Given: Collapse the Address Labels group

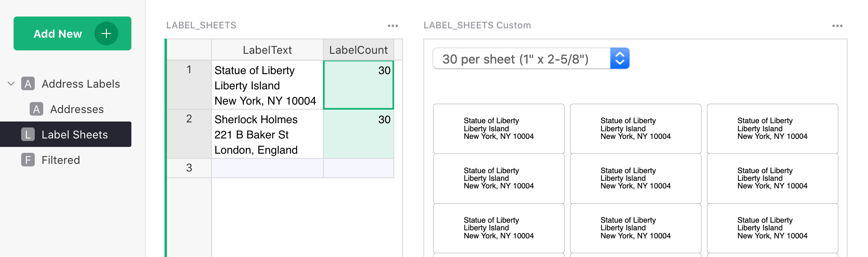Looking at the screenshot, I should pyautogui.click(x=11, y=83).
